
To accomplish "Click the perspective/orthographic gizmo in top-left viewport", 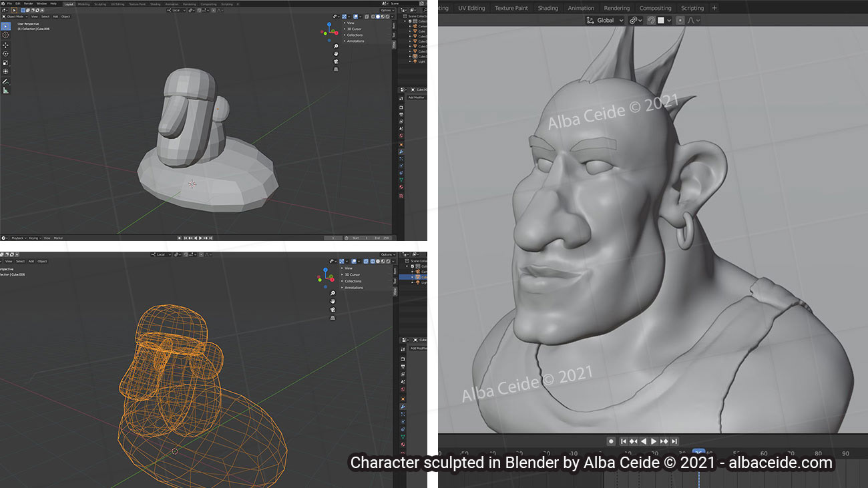I will (x=336, y=69).
